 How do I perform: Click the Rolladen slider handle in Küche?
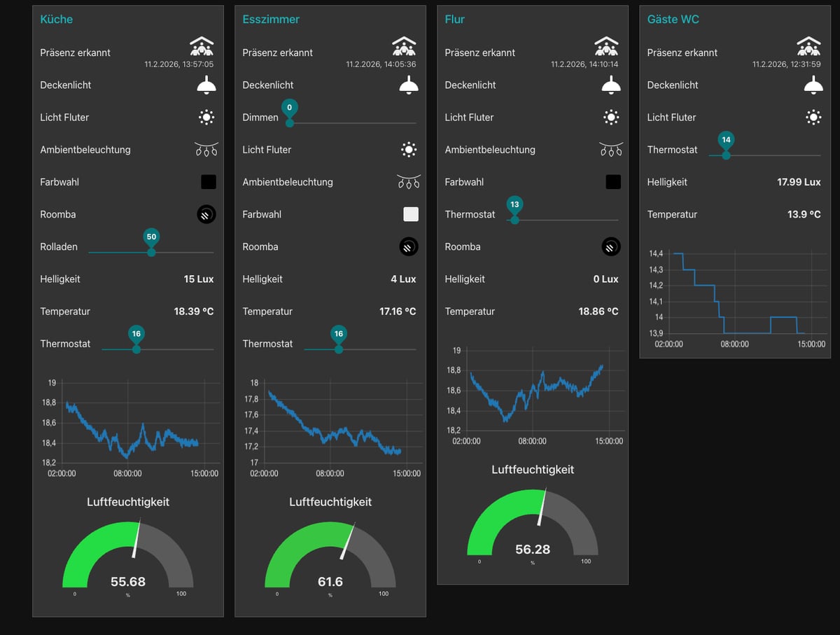click(151, 252)
